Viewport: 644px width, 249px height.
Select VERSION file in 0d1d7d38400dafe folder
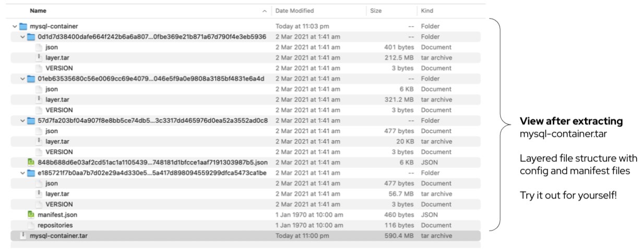coord(58,68)
